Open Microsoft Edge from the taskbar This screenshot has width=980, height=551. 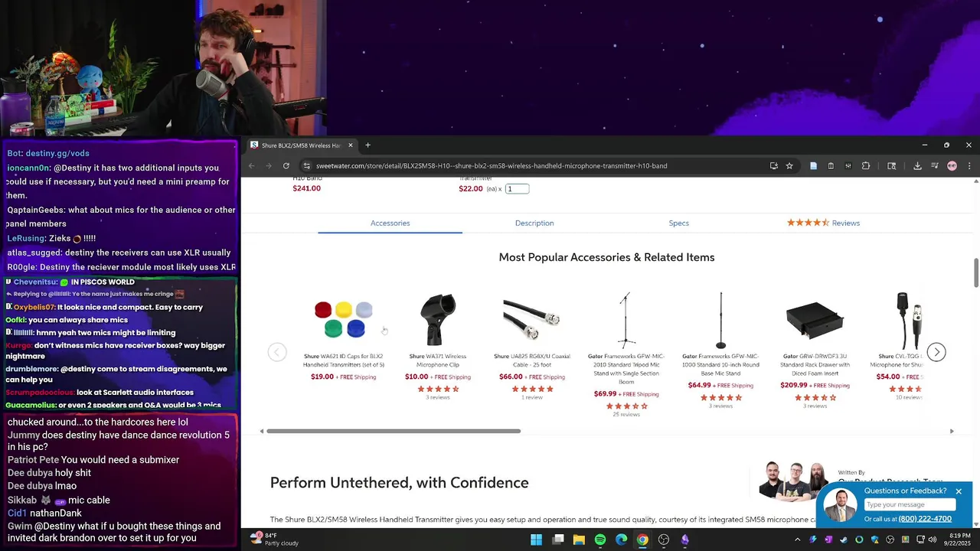(621, 540)
